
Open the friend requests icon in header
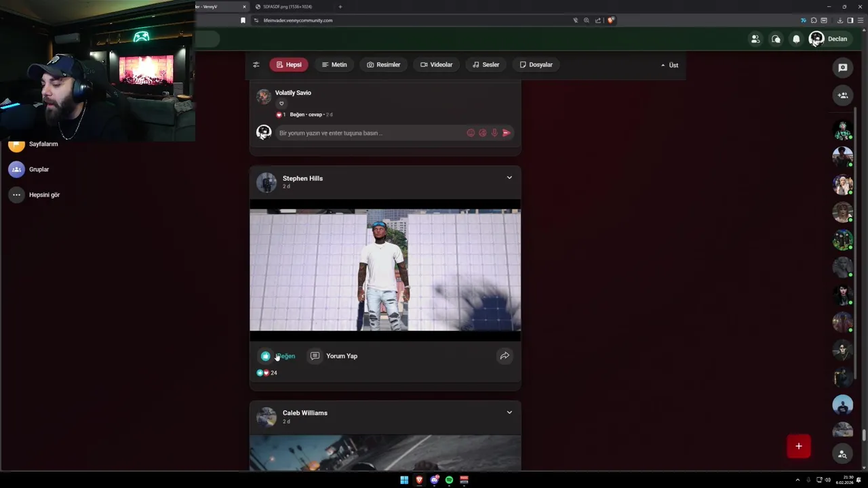pyautogui.click(x=755, y=39)
